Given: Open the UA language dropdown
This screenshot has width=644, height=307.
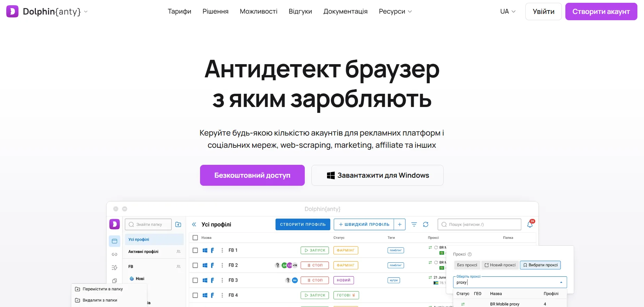Looking at the screenshot, I should 508,11.
